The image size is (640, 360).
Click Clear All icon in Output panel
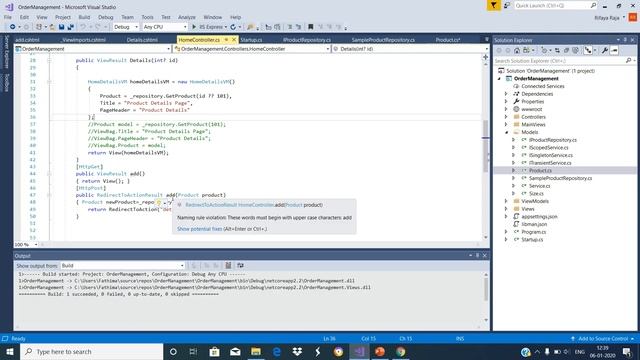coord(228,266)
